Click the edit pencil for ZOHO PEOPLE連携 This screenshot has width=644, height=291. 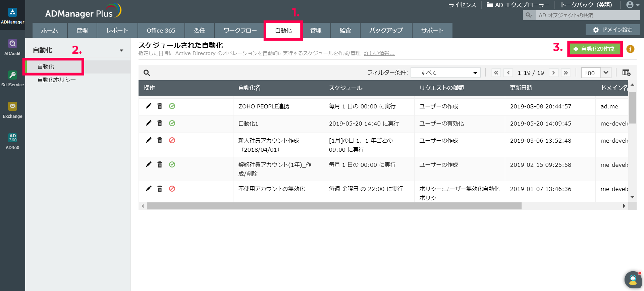[149, 106]
